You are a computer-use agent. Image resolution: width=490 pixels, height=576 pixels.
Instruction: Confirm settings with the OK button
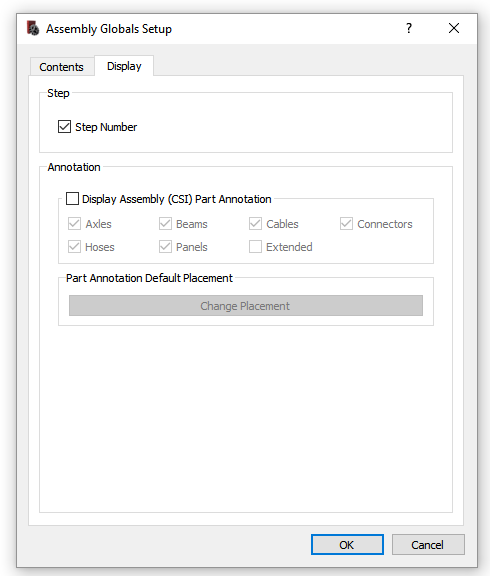(347, 544)
